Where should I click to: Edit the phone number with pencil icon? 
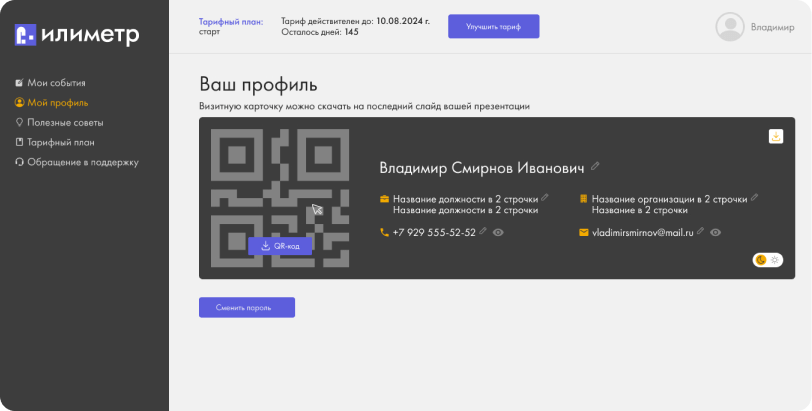(483, 231)
